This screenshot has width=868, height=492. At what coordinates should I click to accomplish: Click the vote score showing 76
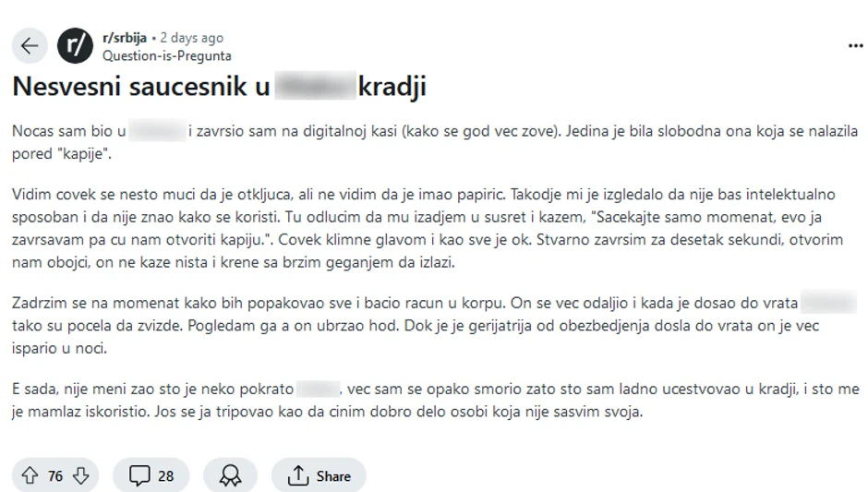coord(55,475)
